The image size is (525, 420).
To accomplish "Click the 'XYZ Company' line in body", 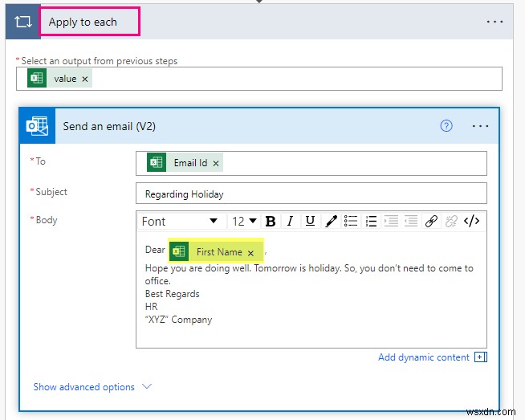I will coord(178,320).
